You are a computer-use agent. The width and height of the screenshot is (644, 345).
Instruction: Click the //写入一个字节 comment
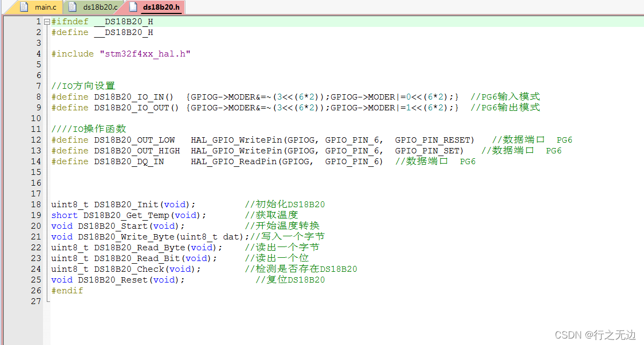[x=288, y=236]
